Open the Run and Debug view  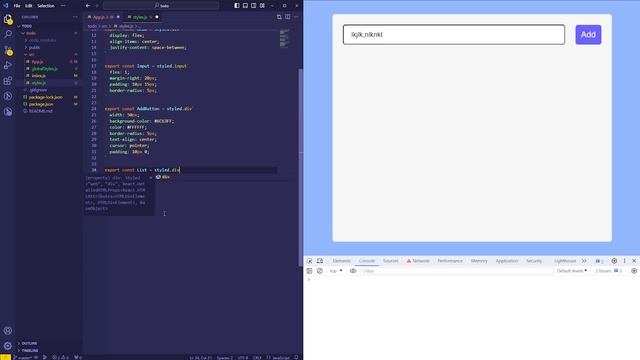[8, 65]
